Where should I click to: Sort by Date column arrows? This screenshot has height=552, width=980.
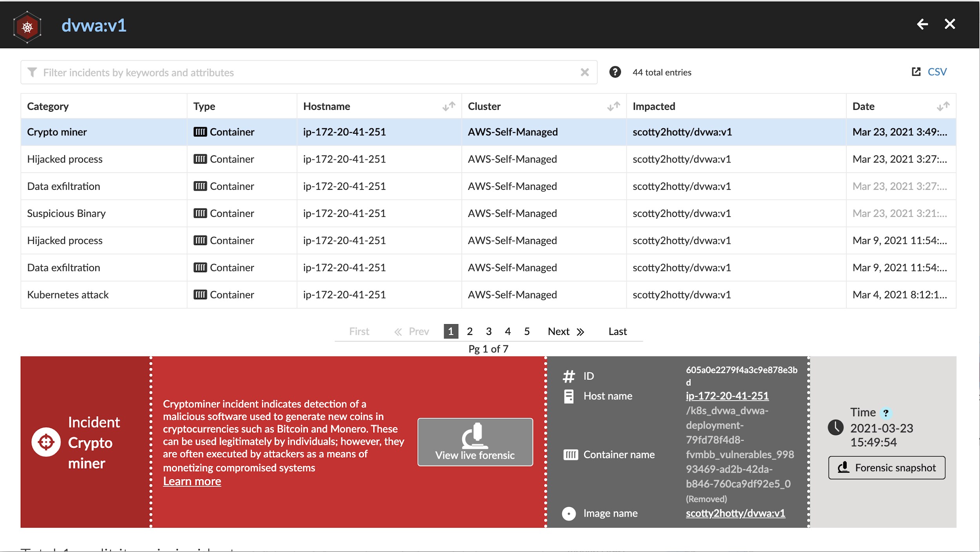(x=943, y=106)
